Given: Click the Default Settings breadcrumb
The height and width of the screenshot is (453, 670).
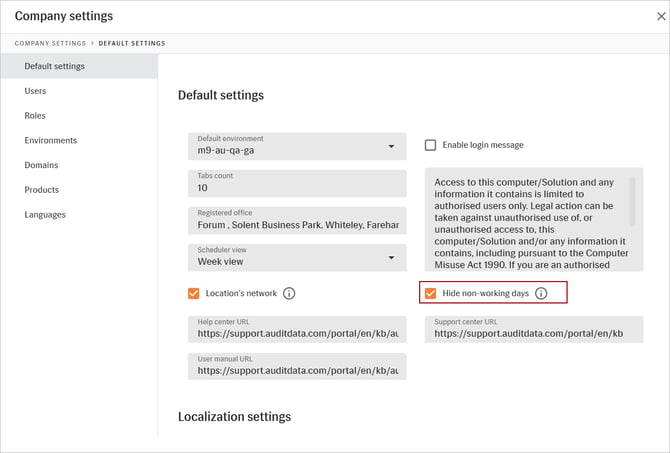Looking at the screenshot, I should (132, 43).
